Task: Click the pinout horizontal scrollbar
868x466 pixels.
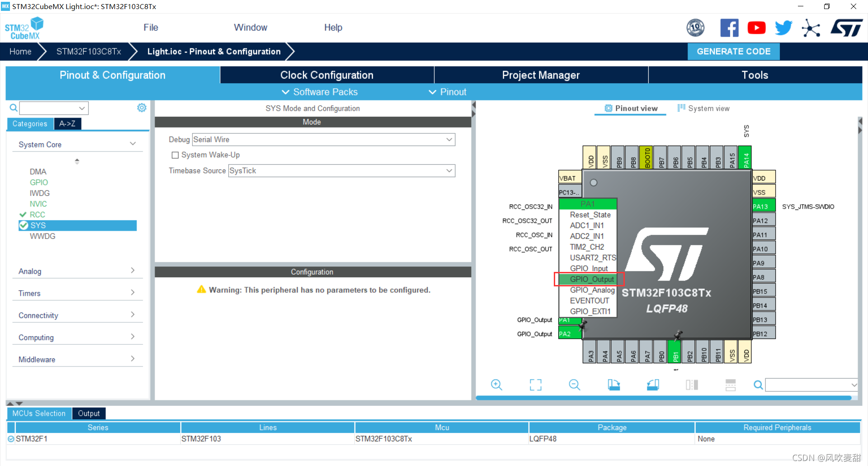Action: [x=664, y=398]
